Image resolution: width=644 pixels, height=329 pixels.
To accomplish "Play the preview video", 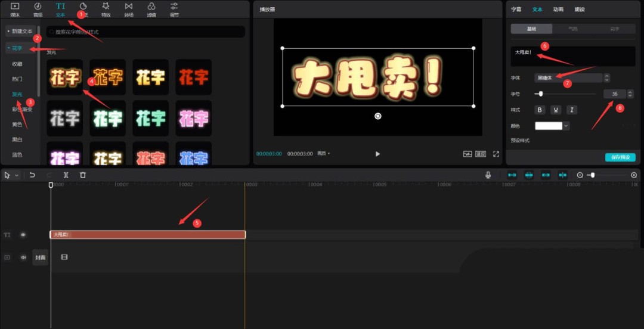I will click(378, 154).
